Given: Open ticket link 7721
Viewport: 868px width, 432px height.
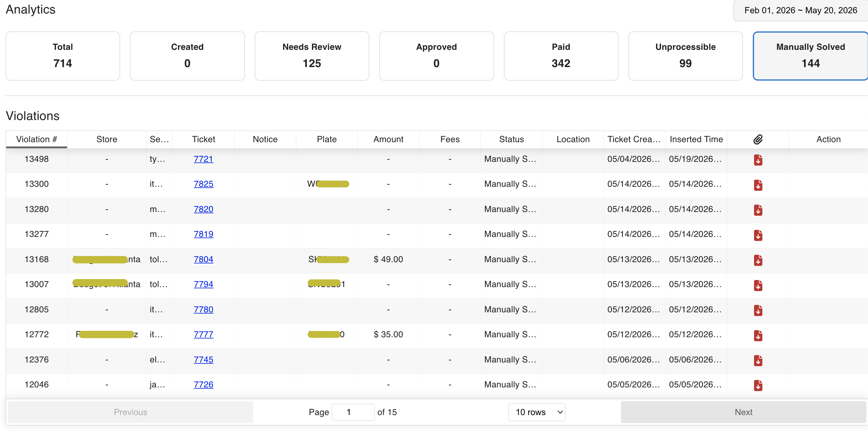Looking at the screenshot, I should point(204,159).
